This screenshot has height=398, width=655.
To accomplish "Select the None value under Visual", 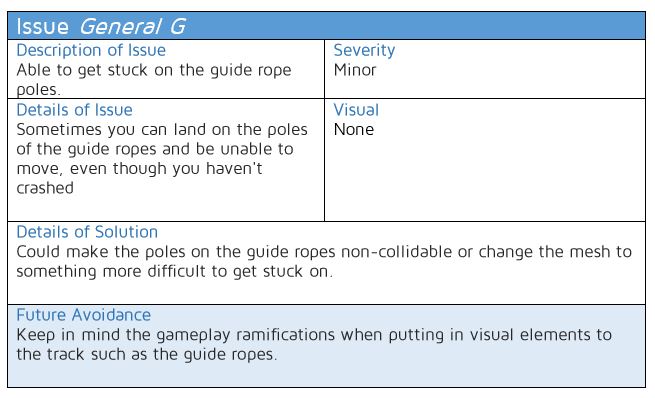I will click(353, 130).
